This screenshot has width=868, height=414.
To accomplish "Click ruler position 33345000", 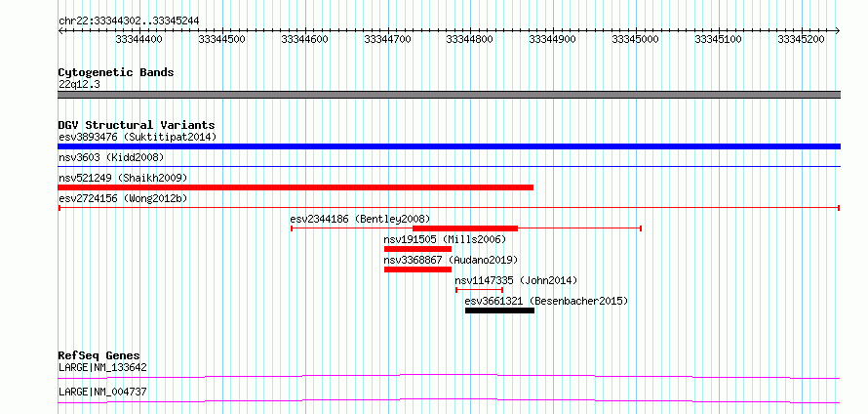I will coord(636,39).
